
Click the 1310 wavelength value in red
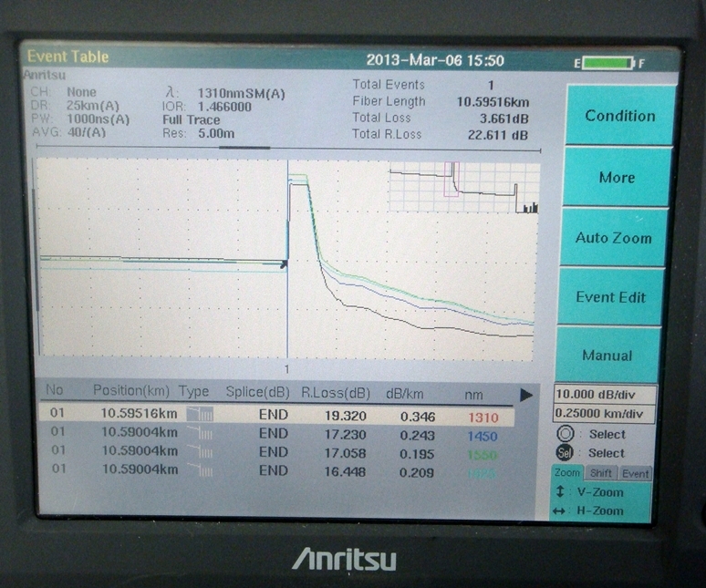tap(483, 418)
